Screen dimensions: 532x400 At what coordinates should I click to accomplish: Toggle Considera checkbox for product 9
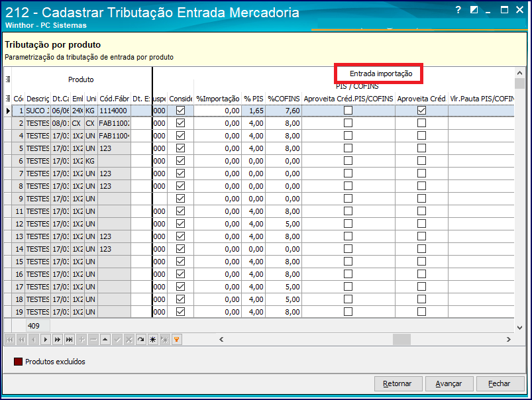[x=180, y=199]
